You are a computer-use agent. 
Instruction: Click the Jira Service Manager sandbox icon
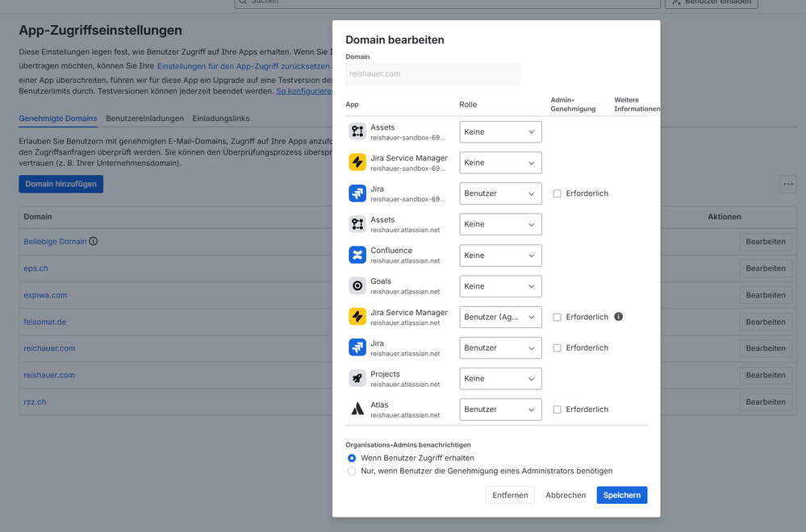click(357, 162)
